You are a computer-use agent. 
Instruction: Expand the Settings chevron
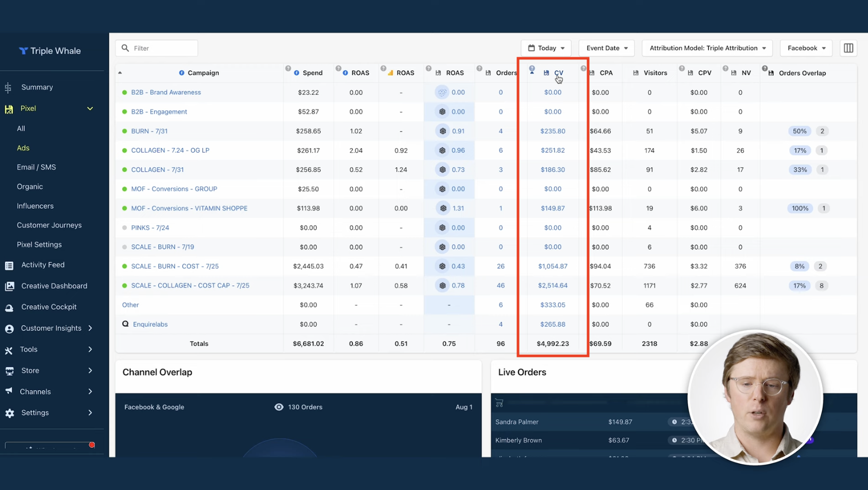90,413
